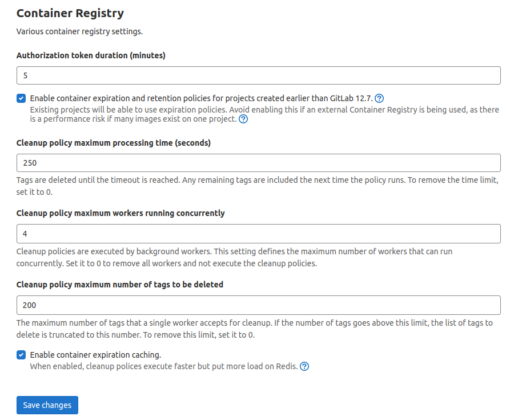Disable container expiration and retention policies checkbox

(21, 98)
